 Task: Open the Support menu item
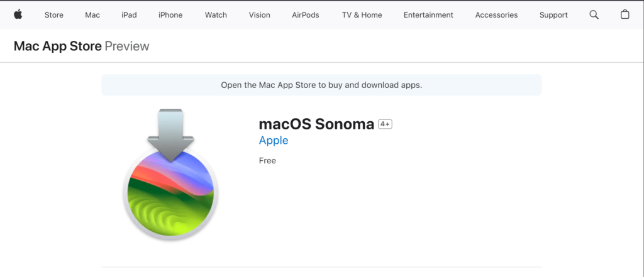(553, 15)
